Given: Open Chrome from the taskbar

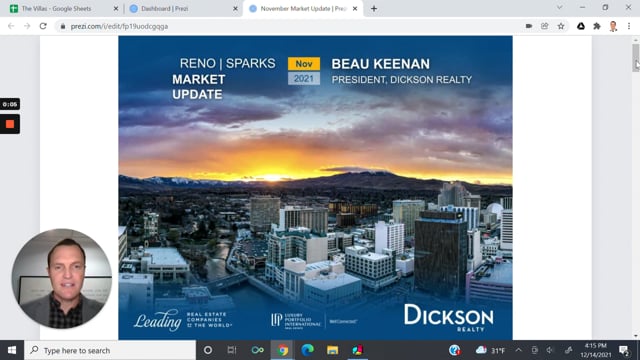Looking at the screenshot, I should click(282, 350).
